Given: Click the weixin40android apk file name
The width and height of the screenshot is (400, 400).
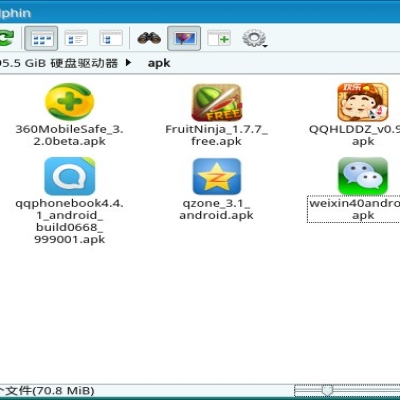Looking at the screenshot, I should click(x=355, y=209).
